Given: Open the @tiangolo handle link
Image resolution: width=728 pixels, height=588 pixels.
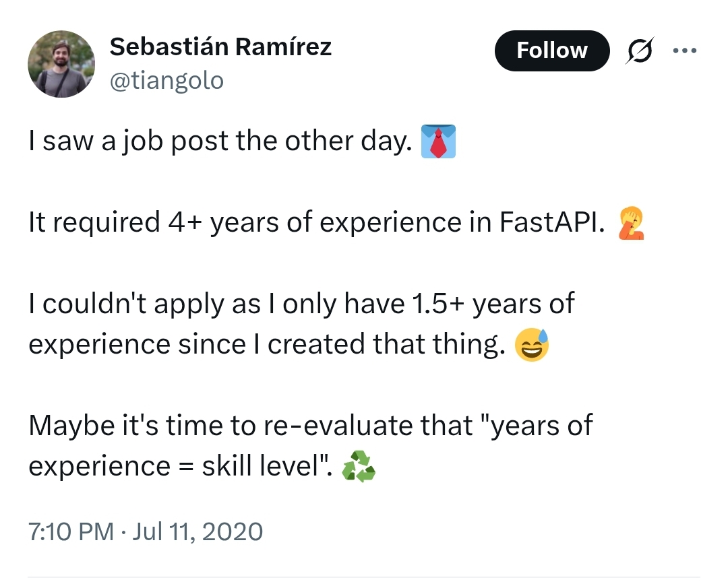Looking at the screenshot, I should [166, 81].
